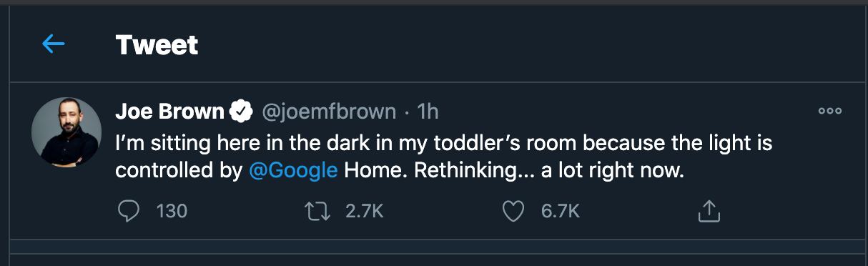Retweet using the retweet arrows icon
This screenshot has height=266, width=868.
click(316, 211)
